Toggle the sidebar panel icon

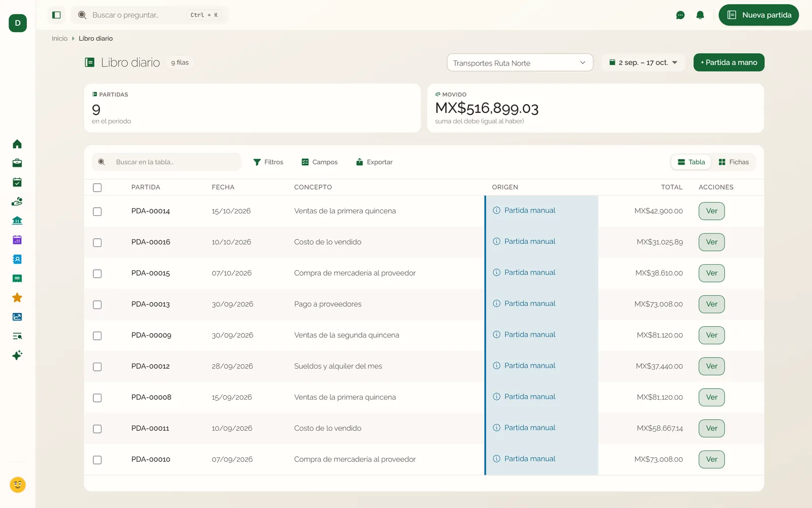click(x=56, y=15)
